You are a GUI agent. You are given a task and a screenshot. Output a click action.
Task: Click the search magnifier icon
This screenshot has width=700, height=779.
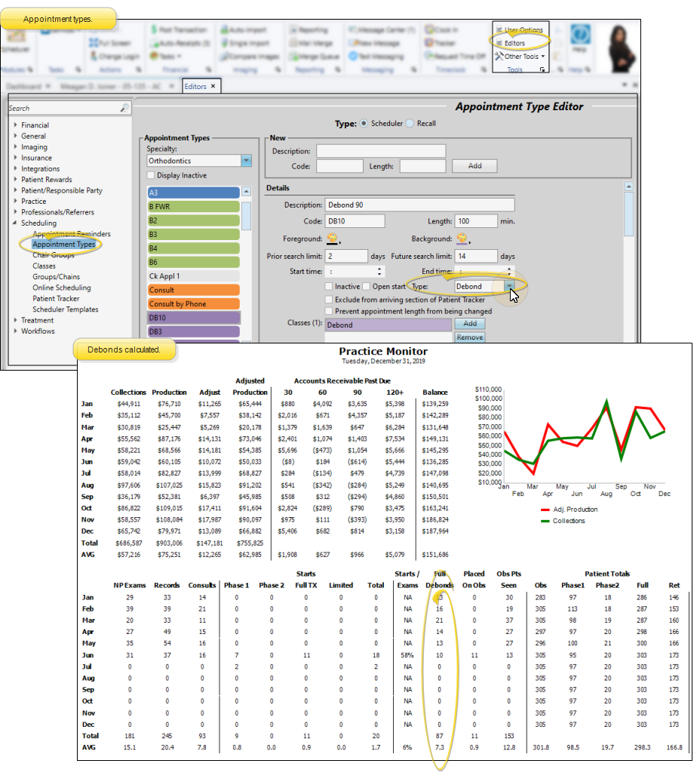tap(124, 109)
